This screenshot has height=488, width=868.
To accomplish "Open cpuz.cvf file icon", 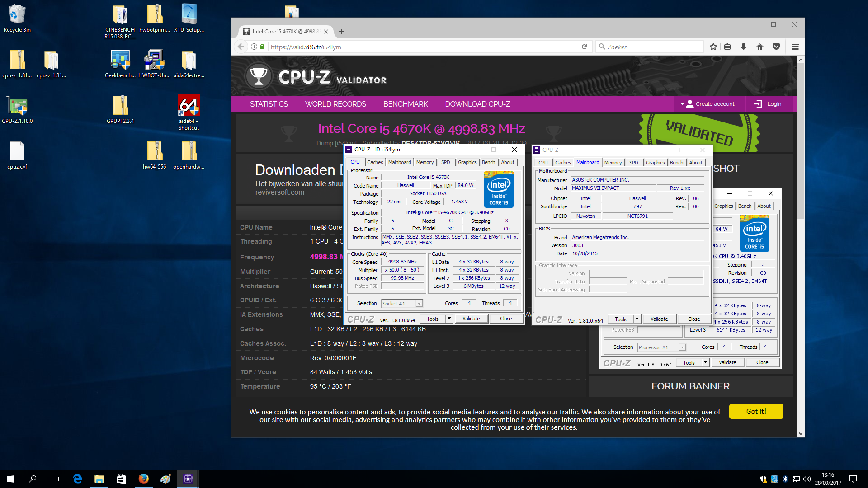I will point(17,155).
